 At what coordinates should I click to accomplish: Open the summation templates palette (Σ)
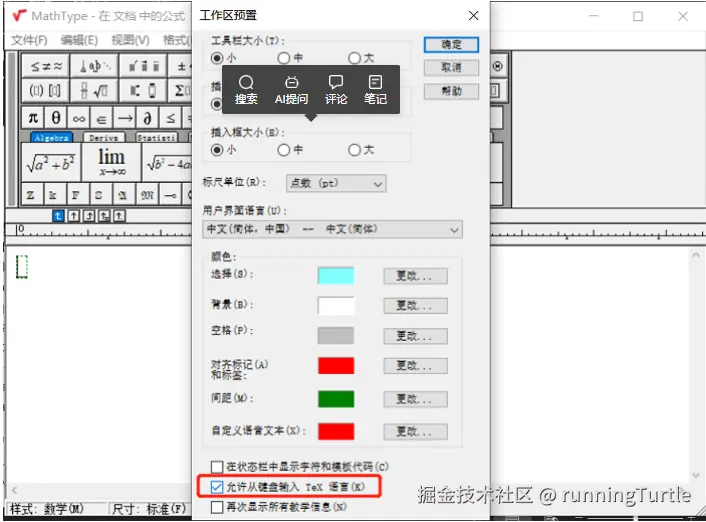click(181, 91)
